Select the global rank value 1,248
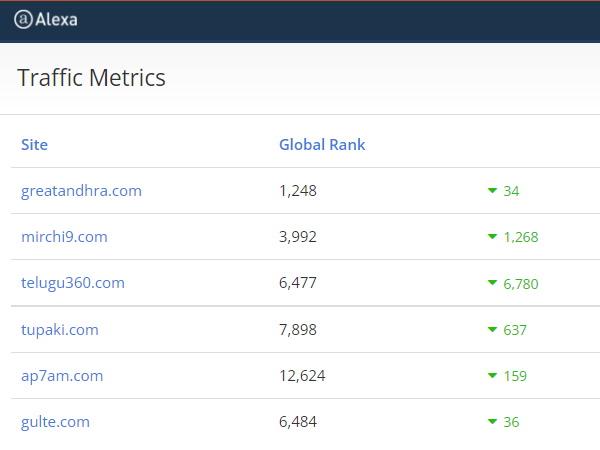600x450 pixels. (x=298, y=191)
